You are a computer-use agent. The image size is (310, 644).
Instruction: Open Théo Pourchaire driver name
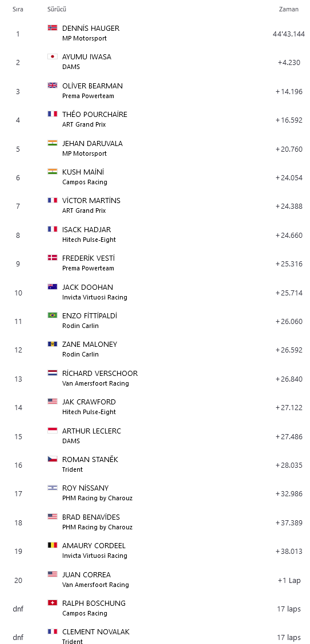(95, 115)
